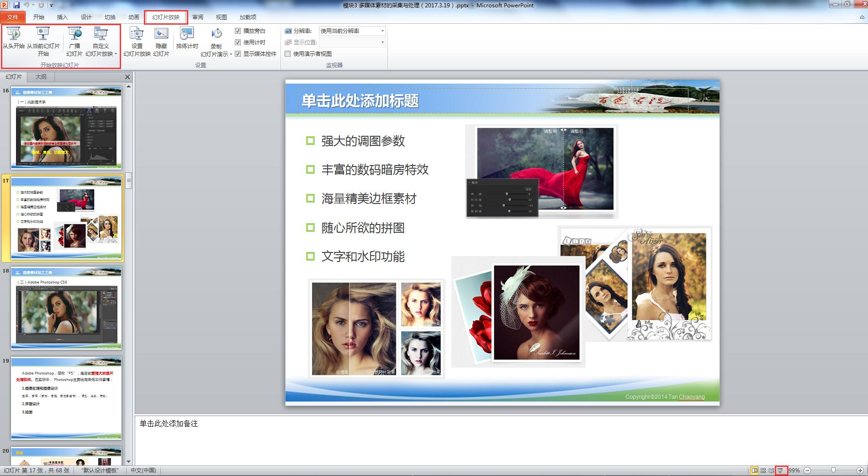Switch to the 插入 ribbon tab
The height and width of the screenshot is (476, 868).
click(62, 17)
